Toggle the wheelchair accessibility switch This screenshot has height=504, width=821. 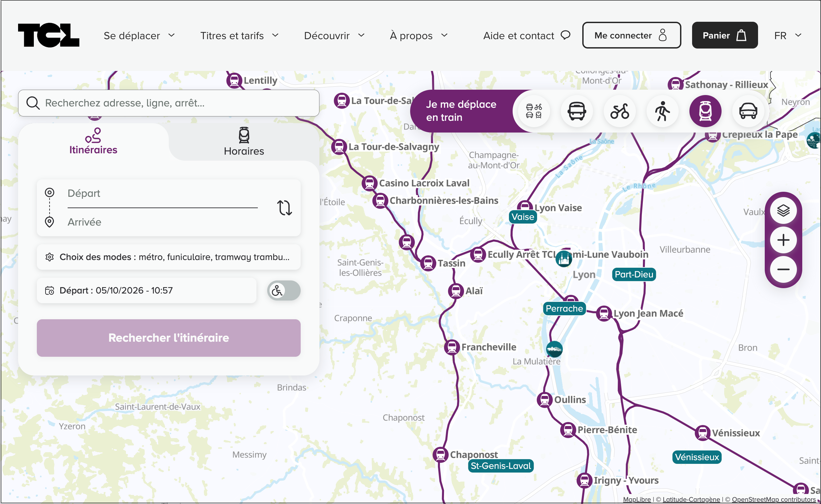tap(284, 290)
